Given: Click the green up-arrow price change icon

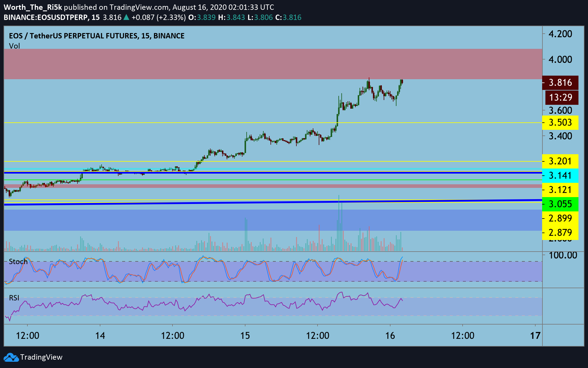Looking at the screenshot, I should tap(126, 17).
